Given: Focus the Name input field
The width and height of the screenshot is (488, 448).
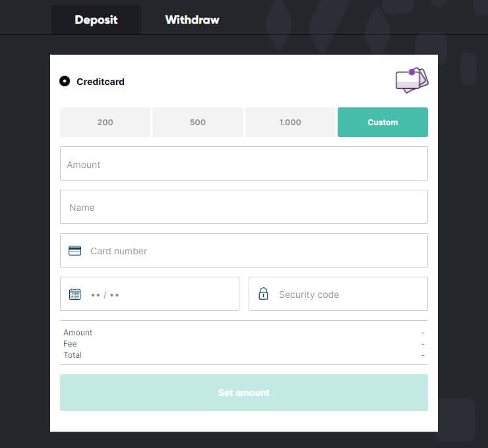Looking at the screenshot, I should [x=244, y=207].
